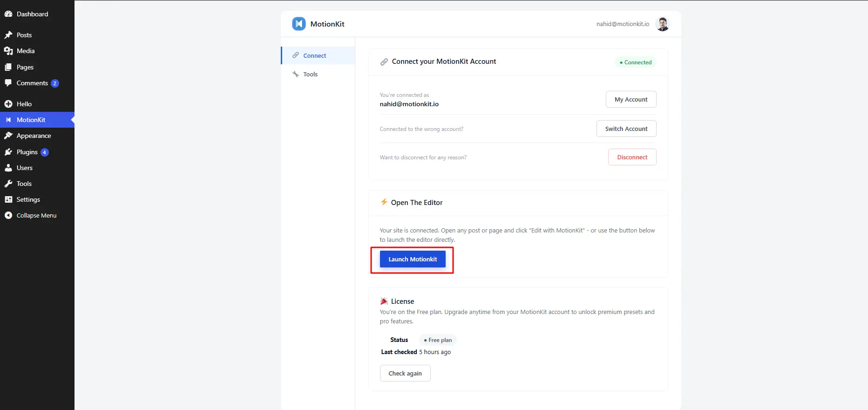868x410 pixels.
Task: Launch Motionkit editor with blue button
Action: coord(413,259)
